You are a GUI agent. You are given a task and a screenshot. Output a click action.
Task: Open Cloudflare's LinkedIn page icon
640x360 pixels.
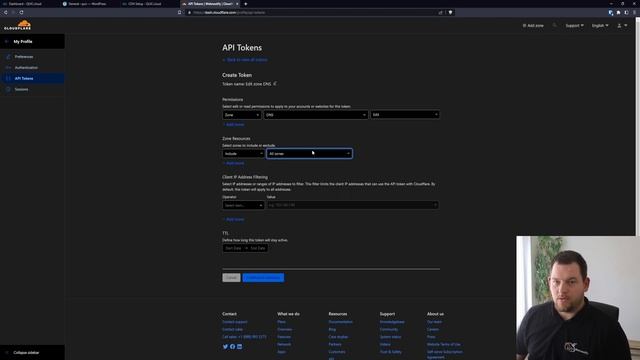click(240, 347)
